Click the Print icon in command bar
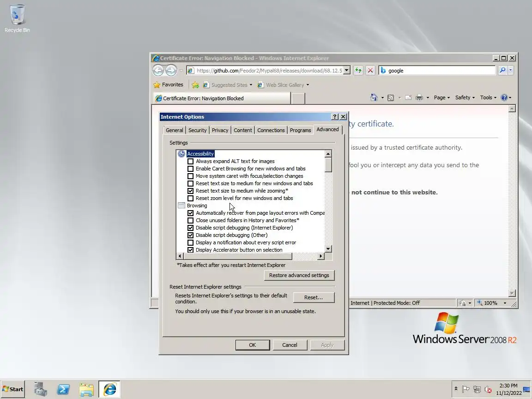Image resolution: width=532 pixels, height=399 pixels. pyautogui.click(x=419, y=98)
